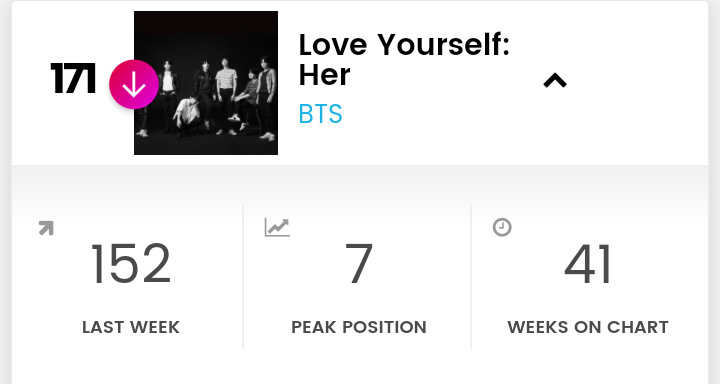Click the divider between Last Week and Peak
Viewport: 720px width, 384px height.
click(243, 277)
